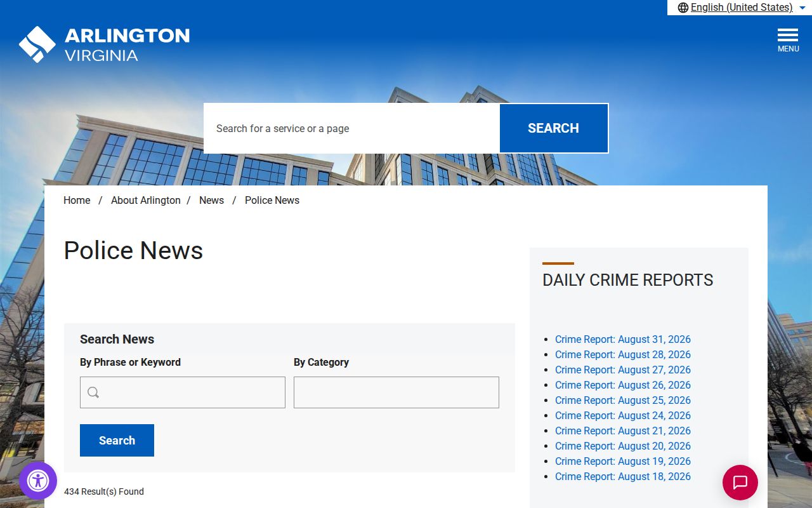Click the By Phrase or Keyword input
This screenshot has height=508, width=812.
point(183,392)
